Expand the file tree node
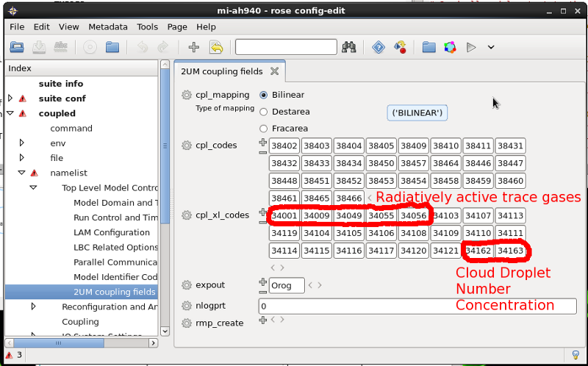 click(x=22, y=157)
